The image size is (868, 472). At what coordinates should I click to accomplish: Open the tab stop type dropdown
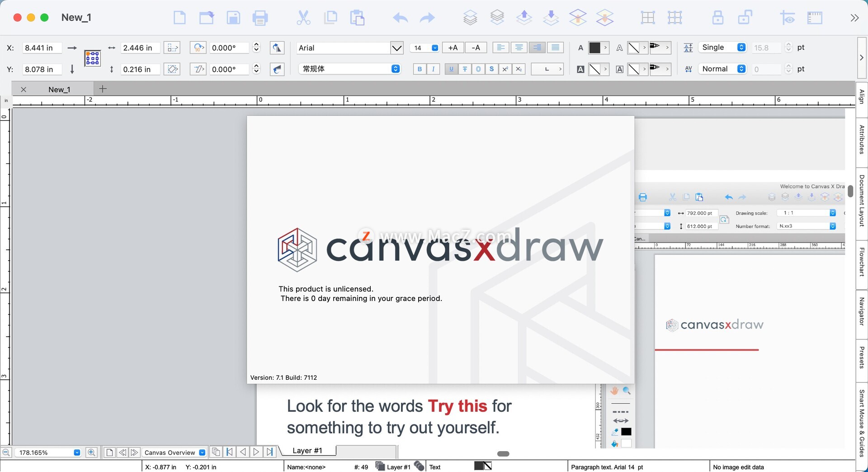click(547, 69)
